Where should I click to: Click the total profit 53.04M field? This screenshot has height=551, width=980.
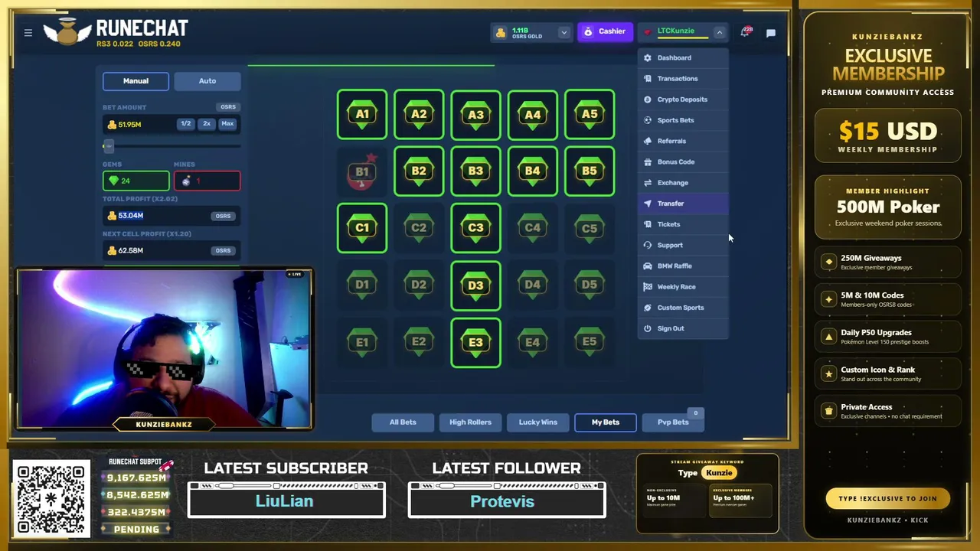(171, 216)
